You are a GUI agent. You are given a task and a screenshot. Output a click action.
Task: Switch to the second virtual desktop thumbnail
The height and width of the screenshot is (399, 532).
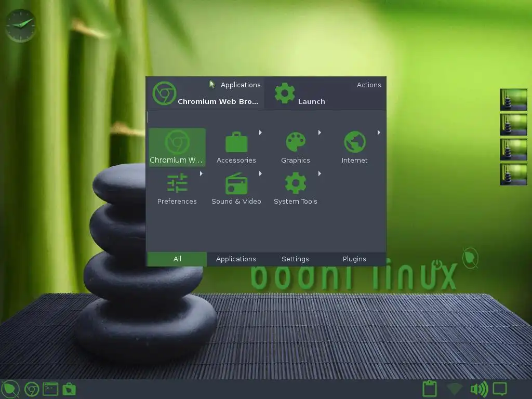point(513,125)
